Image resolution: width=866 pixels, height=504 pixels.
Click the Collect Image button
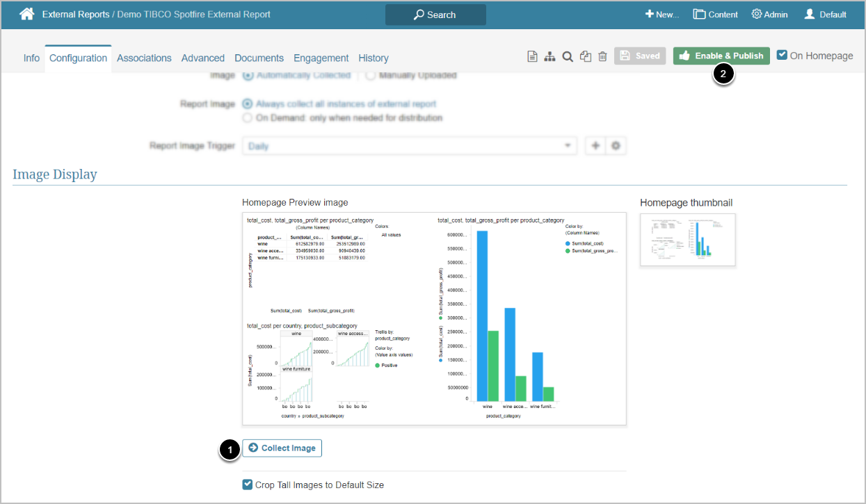click(x=282, y=448)
